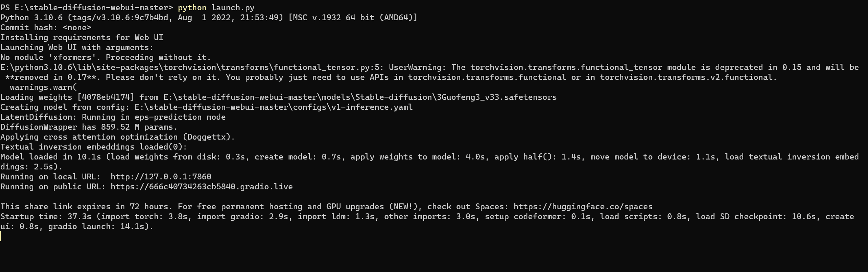The height and width of the screenshot is (272, 868).
Task: Click the PS E:\stable-diffusion-webui-master prompt path
Action: coord(86,8)
